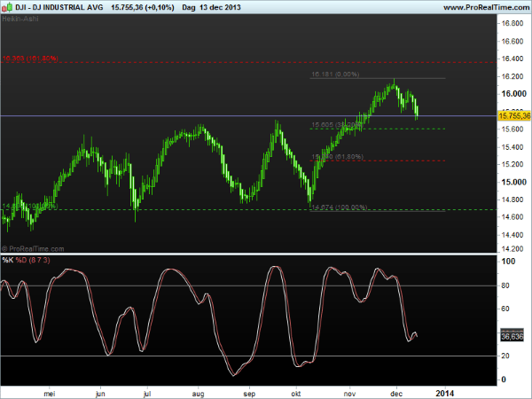This screenshot has width=532, height=399.
Task: Click the 15.755,36 (+0,10%) quote in header
Action: [143, 7]
